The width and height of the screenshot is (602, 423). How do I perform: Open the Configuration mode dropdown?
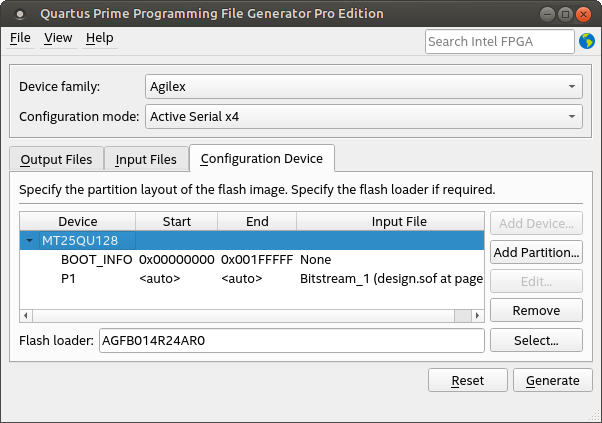point(362,117)
